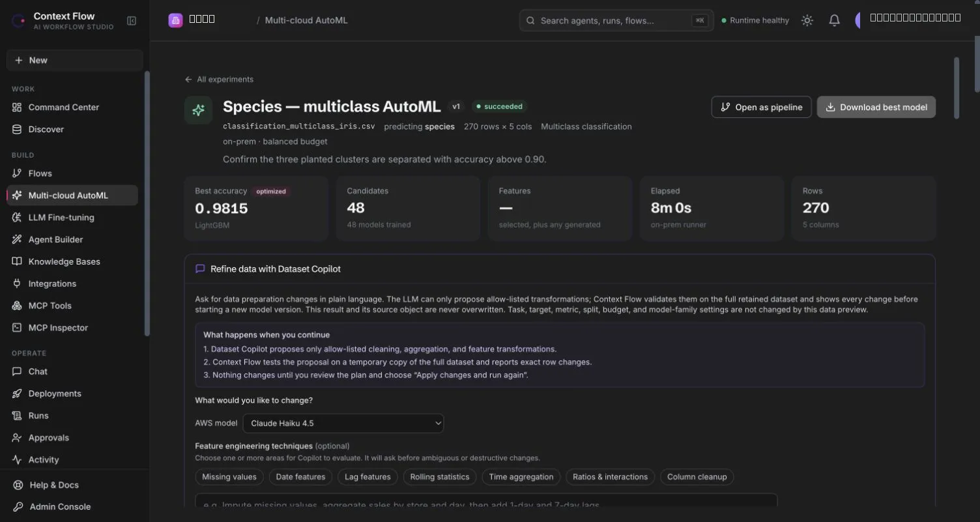Open the notifications bell
This screenshot has height=522, width=980.
(834, 21)
